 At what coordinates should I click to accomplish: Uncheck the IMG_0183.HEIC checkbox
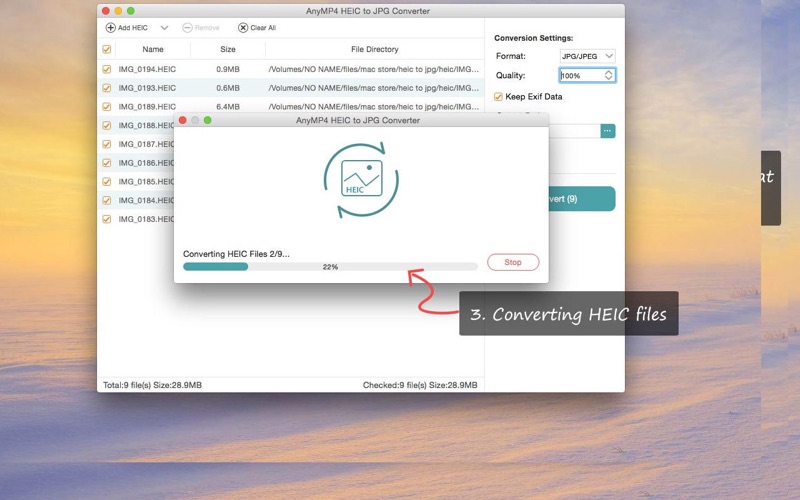pos(107,219)
